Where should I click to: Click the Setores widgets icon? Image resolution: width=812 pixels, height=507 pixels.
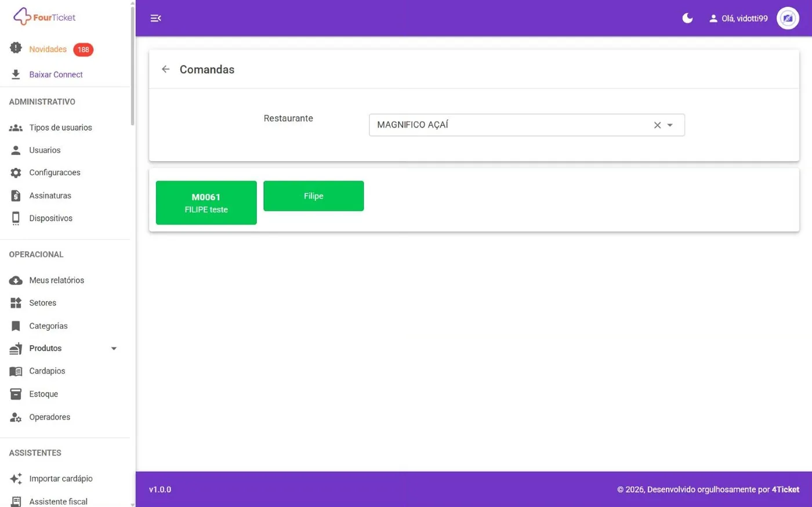click(x=16, y=303)
